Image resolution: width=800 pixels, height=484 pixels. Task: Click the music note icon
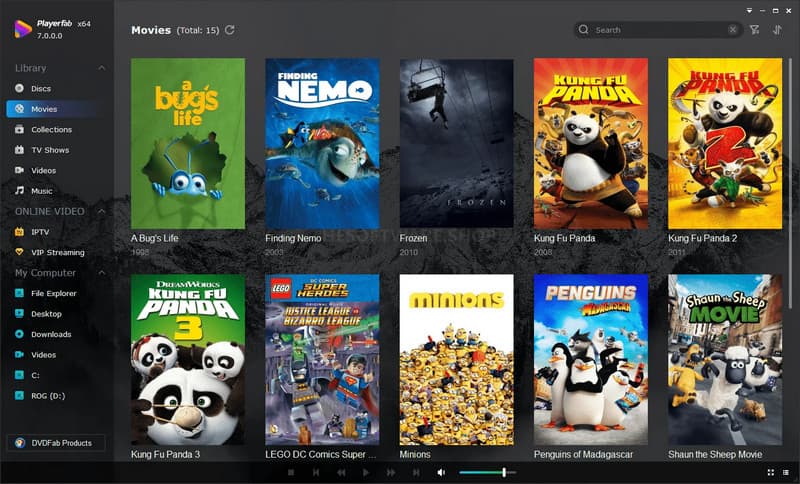19,190
